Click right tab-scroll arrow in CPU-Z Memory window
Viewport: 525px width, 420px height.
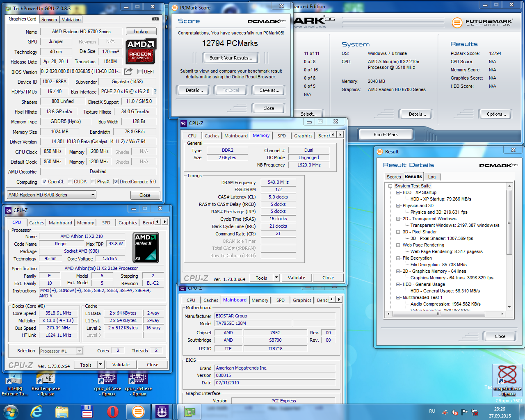pos(340,135)
